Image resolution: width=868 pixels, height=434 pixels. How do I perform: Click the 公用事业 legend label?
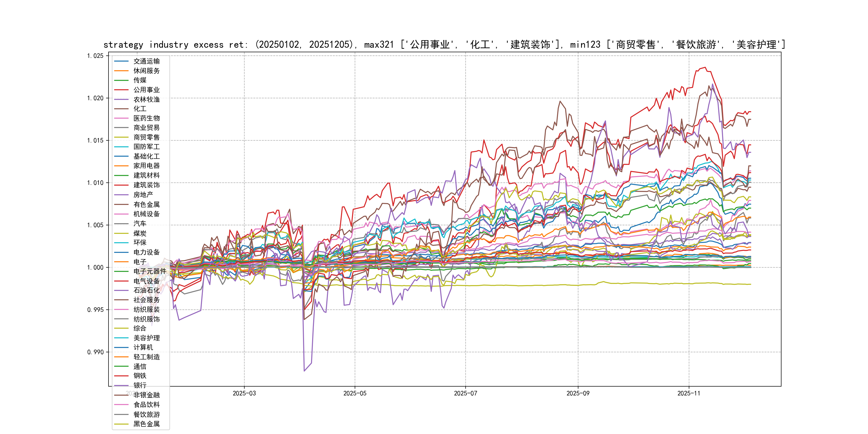(x=146, y=90)
